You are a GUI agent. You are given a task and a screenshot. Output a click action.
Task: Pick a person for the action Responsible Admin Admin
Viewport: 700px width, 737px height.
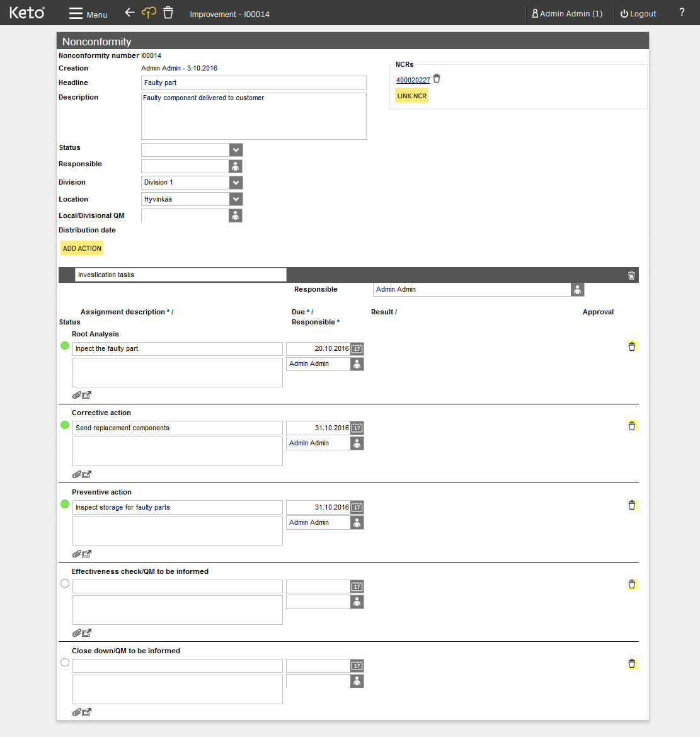(x=577, y=290)
